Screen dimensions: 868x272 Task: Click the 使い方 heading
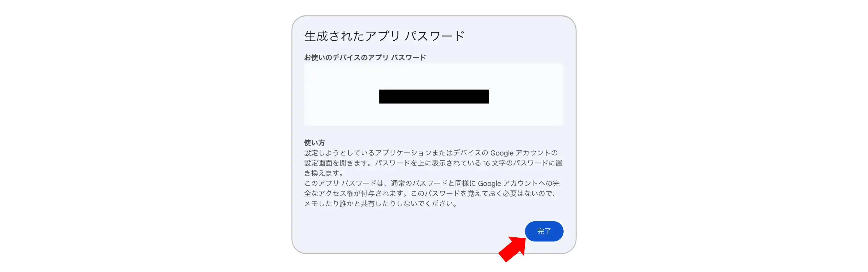[314, 143]
